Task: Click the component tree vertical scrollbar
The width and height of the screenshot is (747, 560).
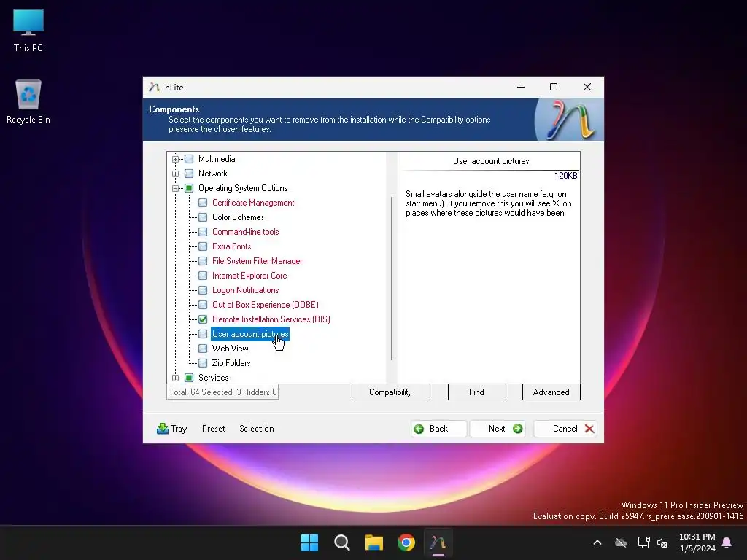Action: pyautogui.click(x=392, y=279)
